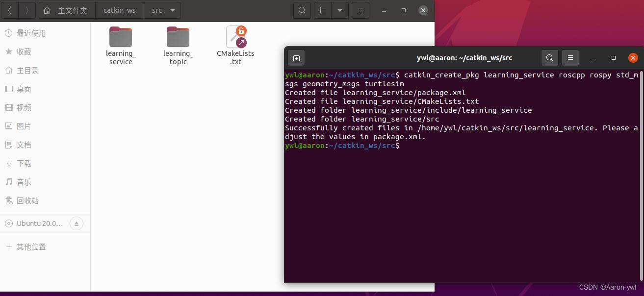Minimize the terminal window
The height and width of the screenshot is (296, 644).
click(594, 58)
